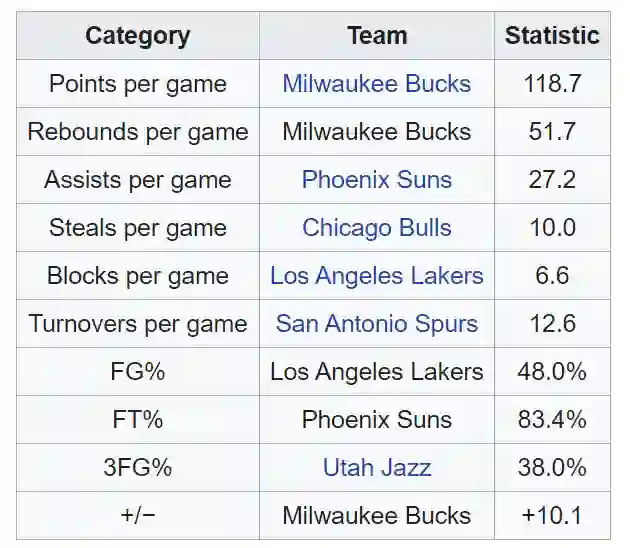Click the Assists per game label

pos(137,180)
